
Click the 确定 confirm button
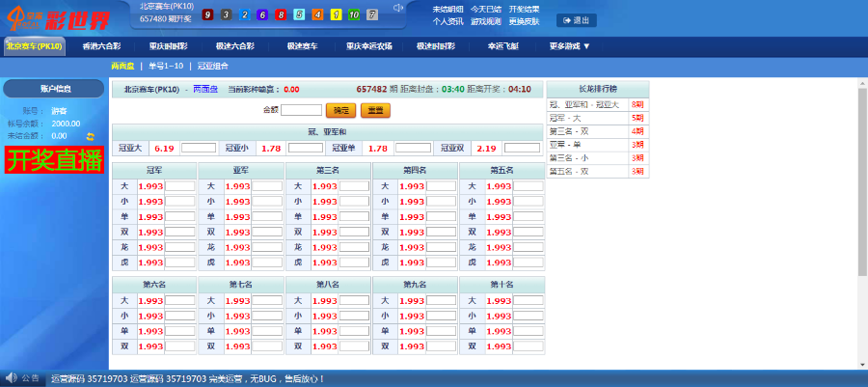[x=341, y=110]
